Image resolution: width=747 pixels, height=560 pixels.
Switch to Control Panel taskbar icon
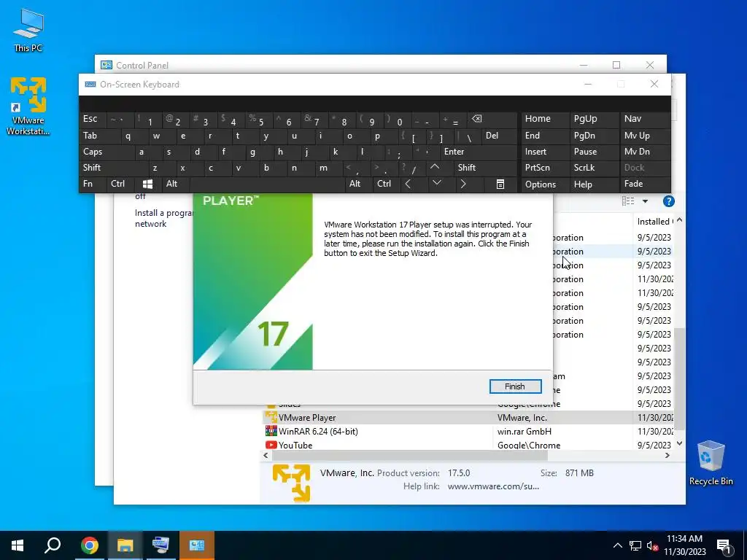(x=197, y=545)
